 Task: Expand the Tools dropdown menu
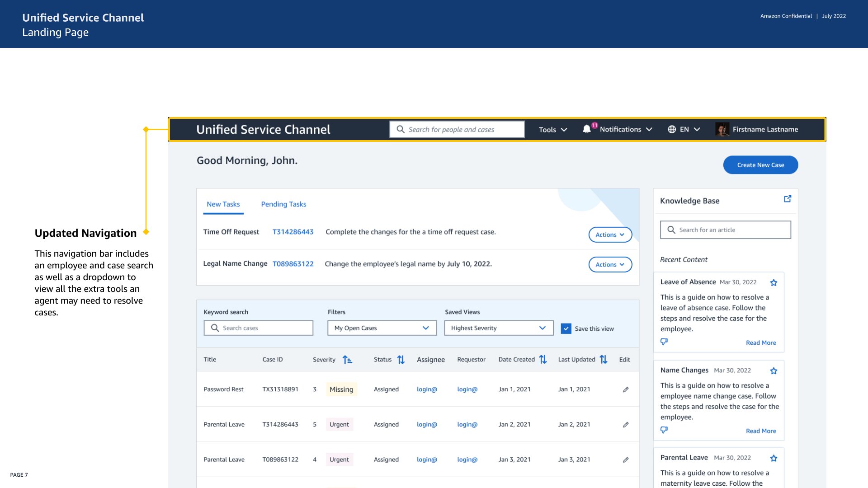coord(552,130)
